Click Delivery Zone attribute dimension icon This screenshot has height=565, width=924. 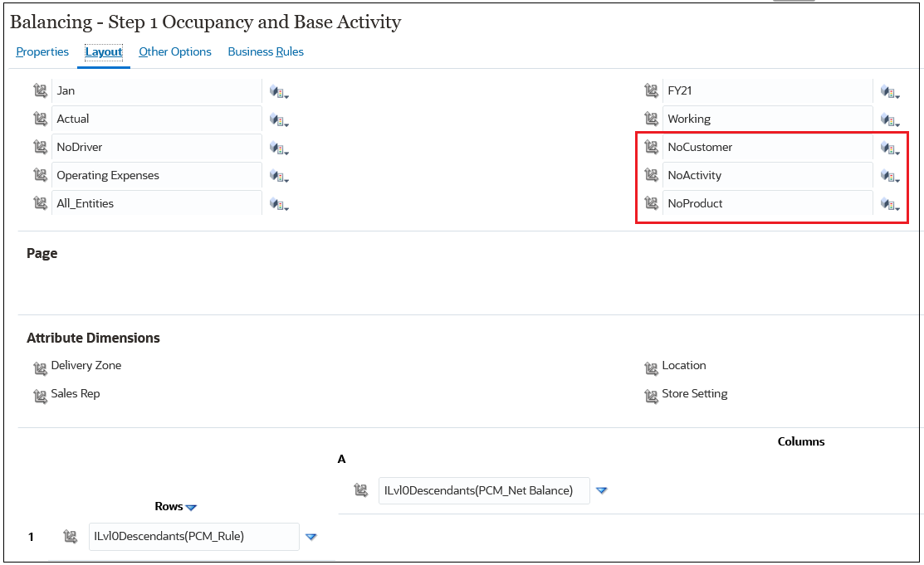click(40, 369)
